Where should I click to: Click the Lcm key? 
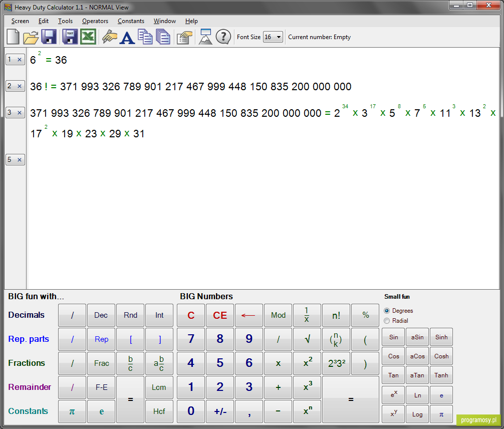click(159, 387)
